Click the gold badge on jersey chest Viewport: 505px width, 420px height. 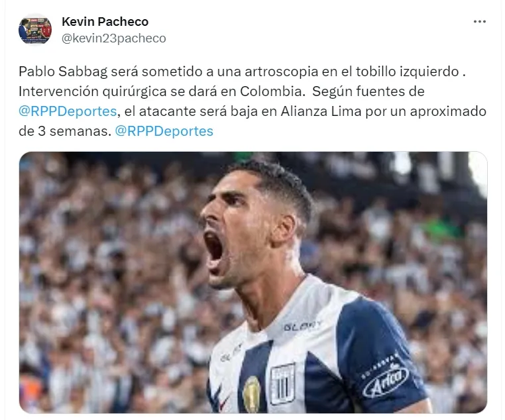click(251, 394)
